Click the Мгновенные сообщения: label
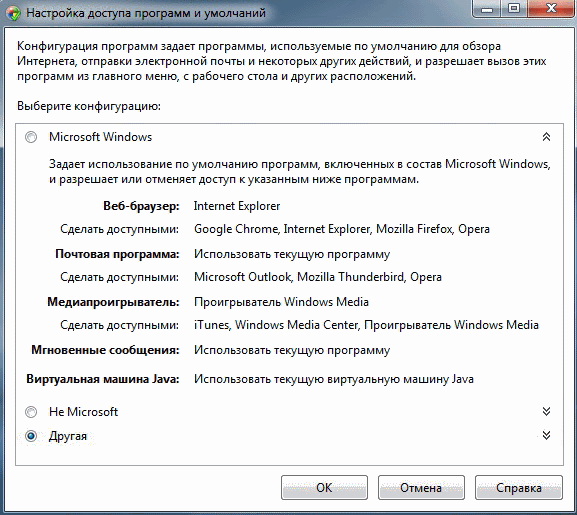 point(105,350)
